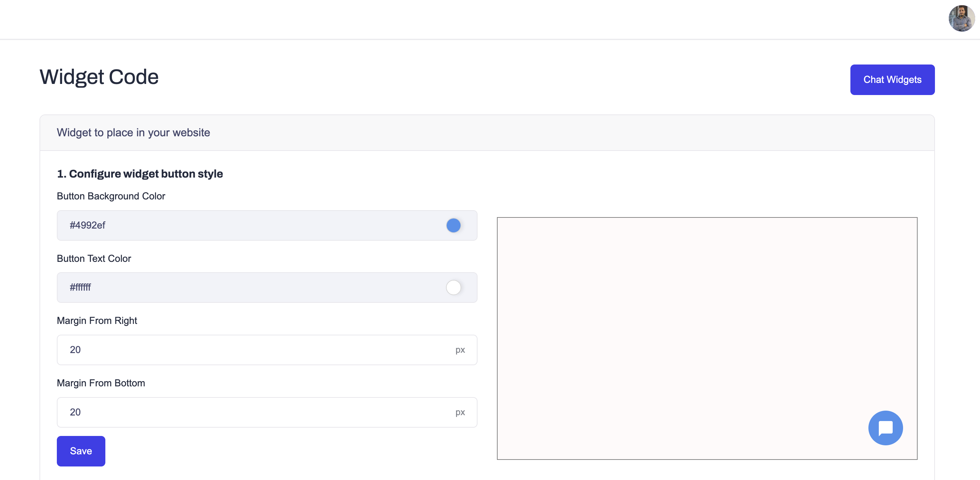Screen dimensions: 980x480
Task: Click the Margin From Right label
Action: (x=97, y=320)
